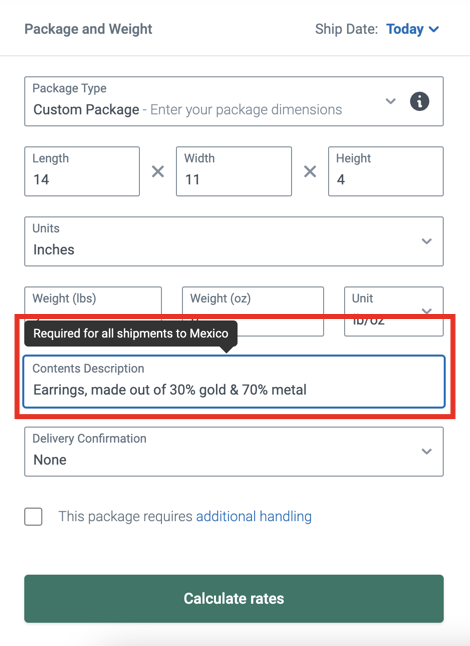Click the Package and Weight heading
Screen dimensions: 470x646
[88, 29]
